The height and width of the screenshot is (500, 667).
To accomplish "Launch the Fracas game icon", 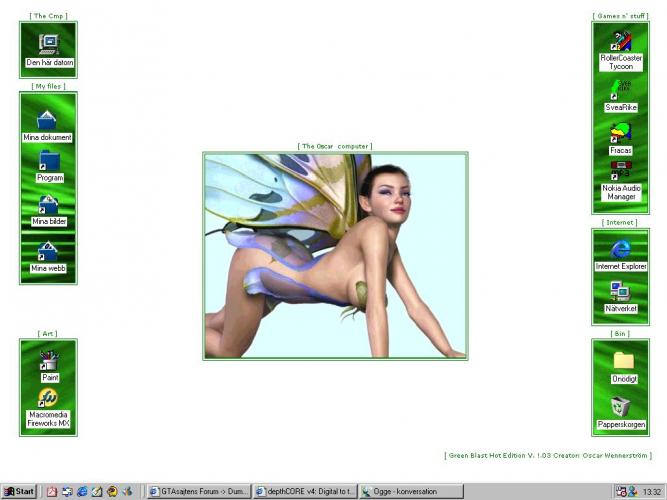I will [621, 133].
